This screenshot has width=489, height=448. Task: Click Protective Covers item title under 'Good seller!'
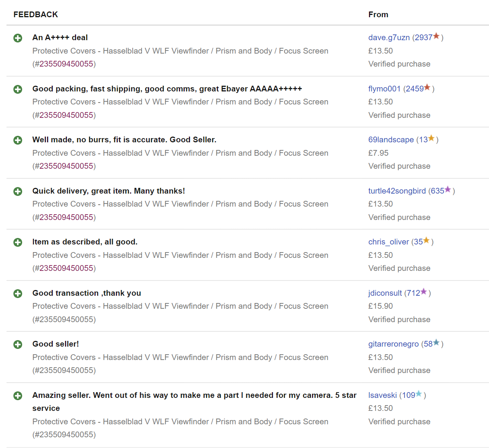(180, 357)
